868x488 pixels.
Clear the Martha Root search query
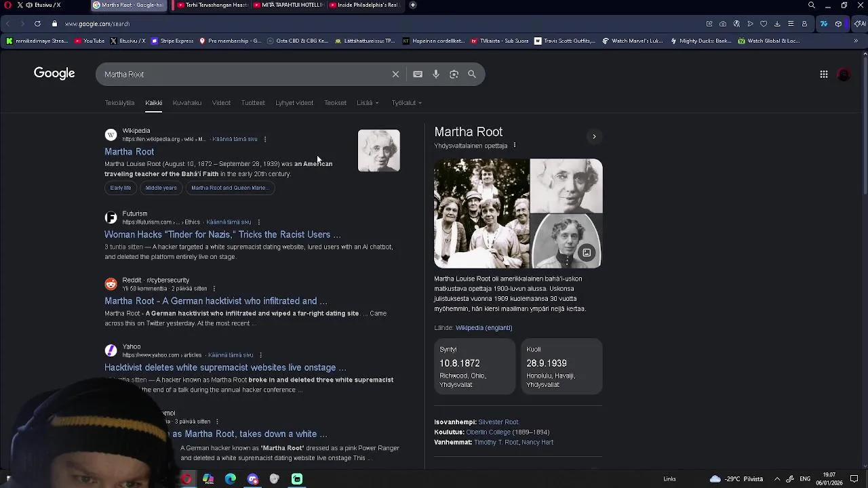[x=395, y=75]
